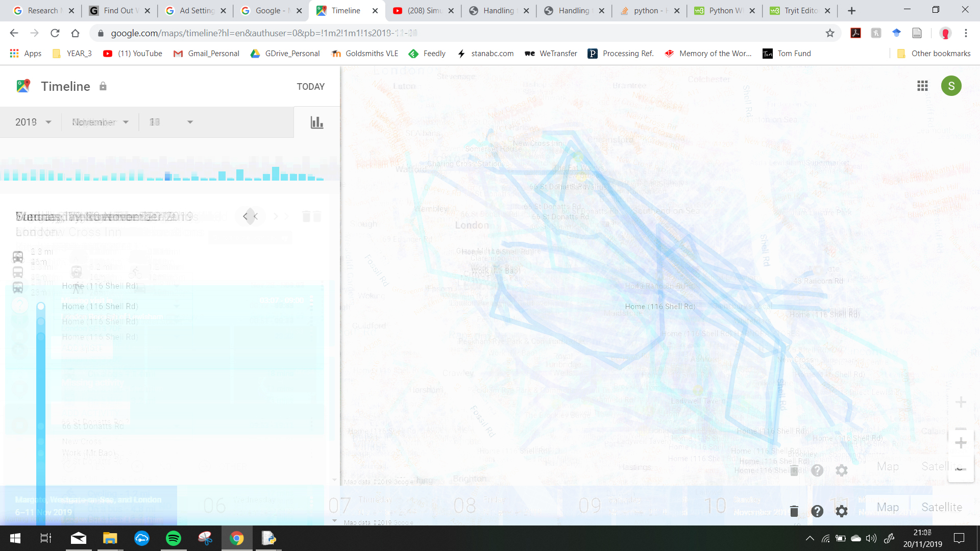Open File Explorer from the taskbar

(x=110, y=538)
